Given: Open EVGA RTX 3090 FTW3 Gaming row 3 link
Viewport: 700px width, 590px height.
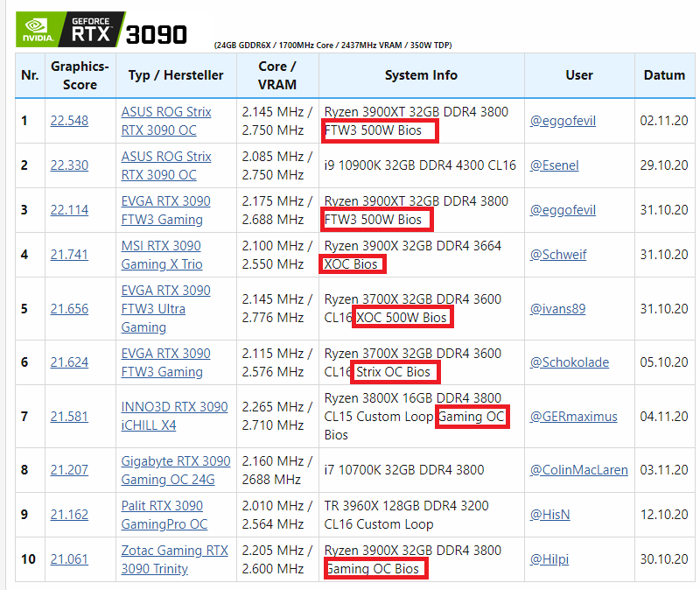Looking at the screenshot, I should coord(165,210).
